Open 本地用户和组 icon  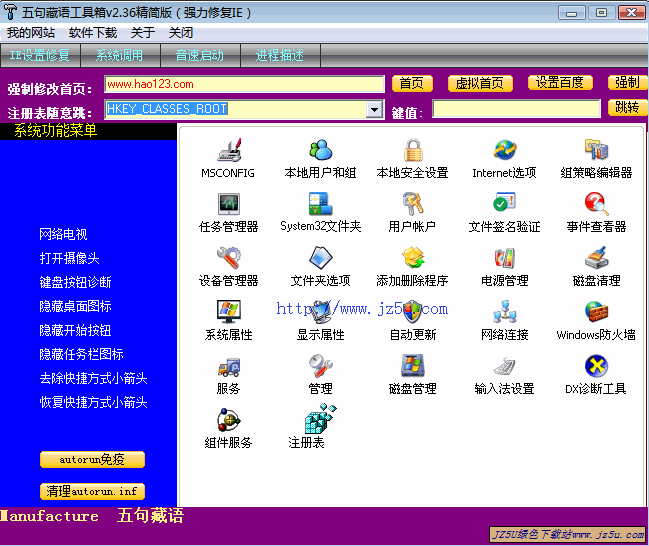coord(321,150)
